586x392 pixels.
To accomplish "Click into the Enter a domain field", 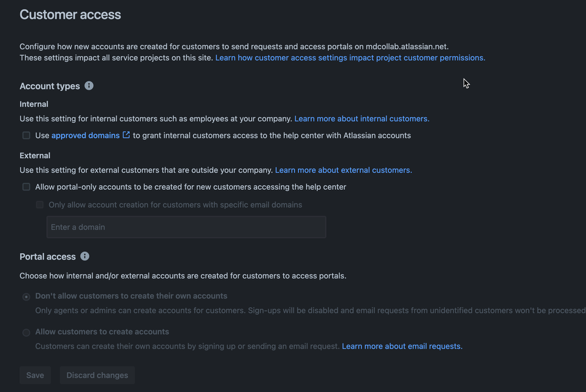I will (x=186, y=227).
